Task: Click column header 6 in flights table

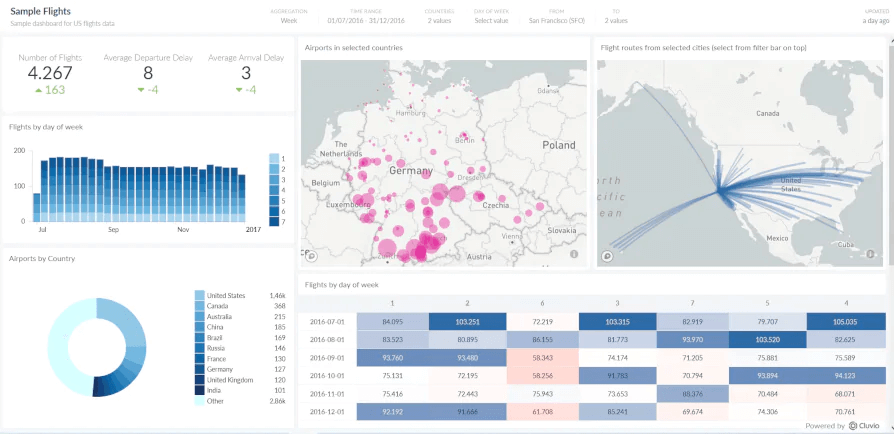Action: click(542, 303)
